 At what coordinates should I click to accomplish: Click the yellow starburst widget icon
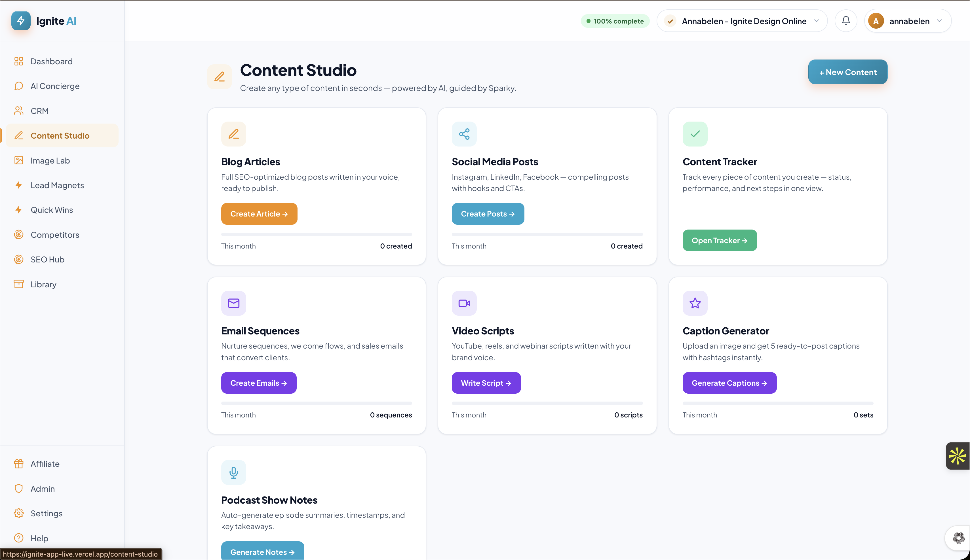point(957,456)
